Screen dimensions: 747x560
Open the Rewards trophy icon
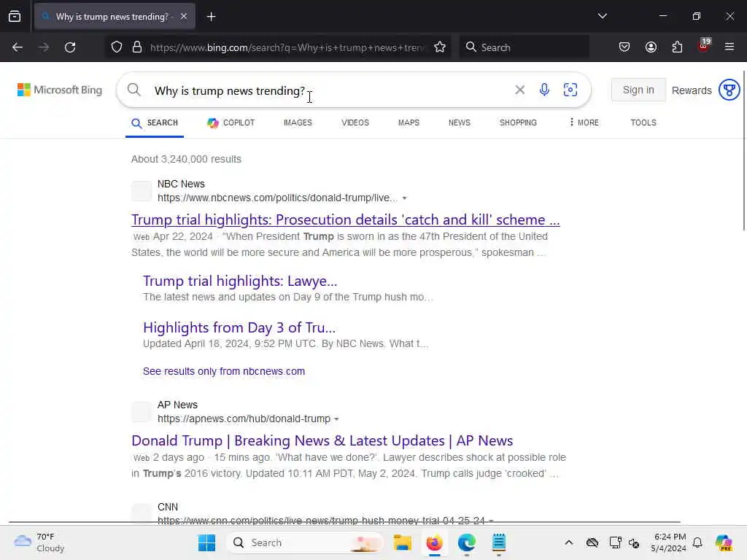tap(729, 90)
